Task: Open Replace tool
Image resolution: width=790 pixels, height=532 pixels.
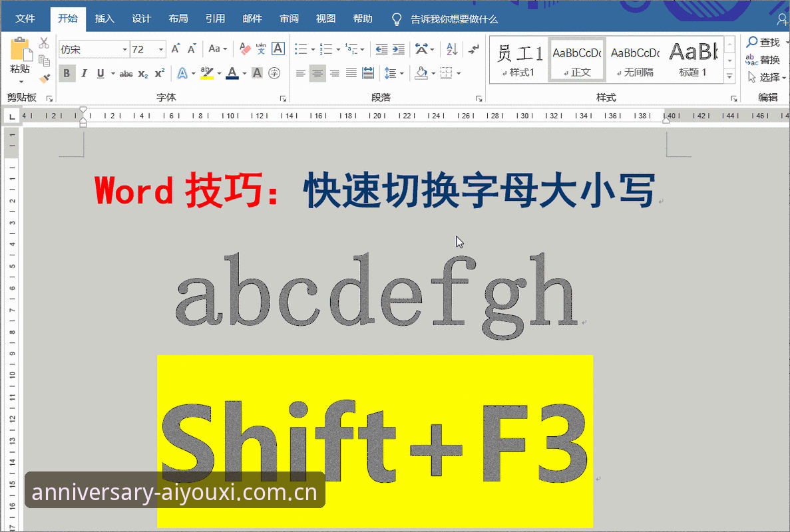Action: (x=763, y=60)
